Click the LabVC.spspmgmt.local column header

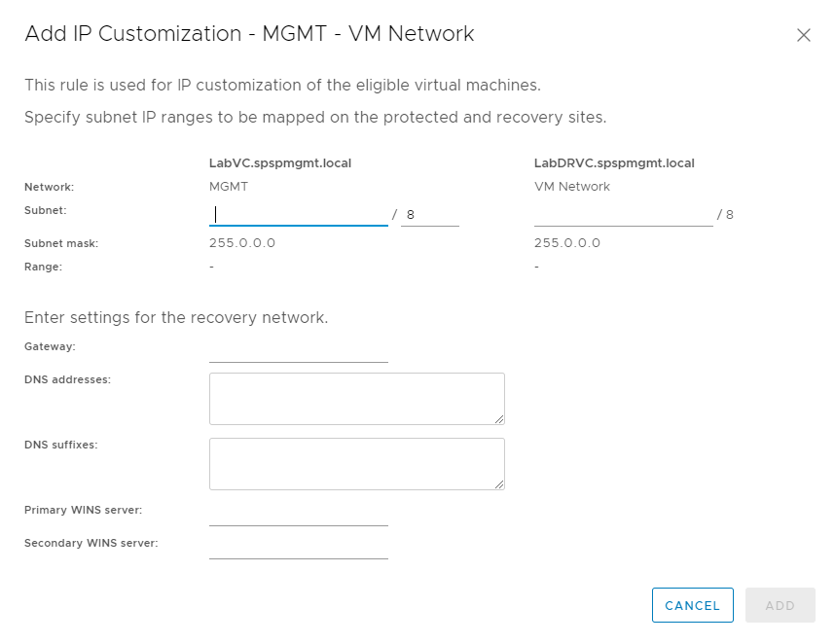(280, 163)
